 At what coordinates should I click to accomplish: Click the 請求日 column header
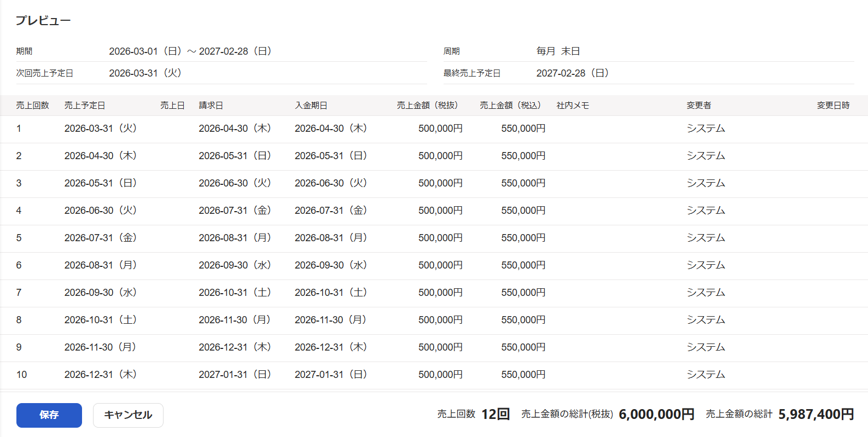[x=211, y=106]
